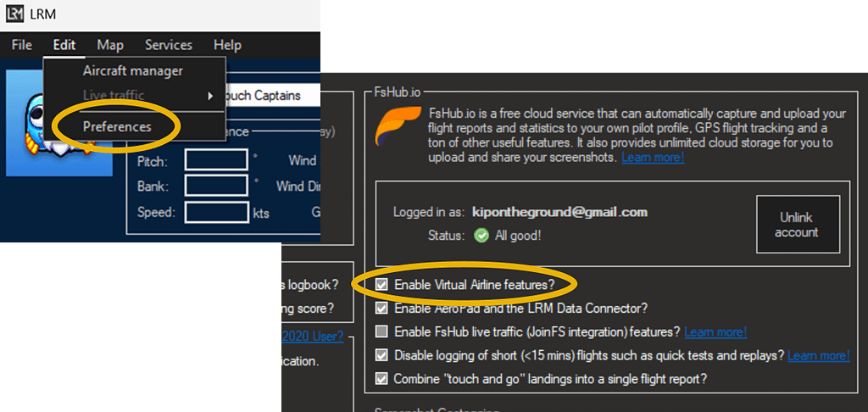
Task: Open the File menu
Action: (x=21, y=45)
